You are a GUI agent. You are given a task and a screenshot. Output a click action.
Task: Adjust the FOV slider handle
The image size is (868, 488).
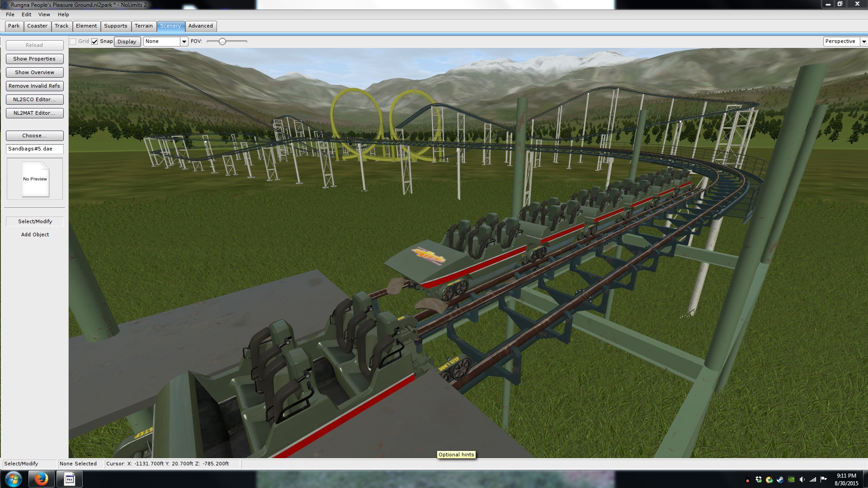tap(222, 42)
